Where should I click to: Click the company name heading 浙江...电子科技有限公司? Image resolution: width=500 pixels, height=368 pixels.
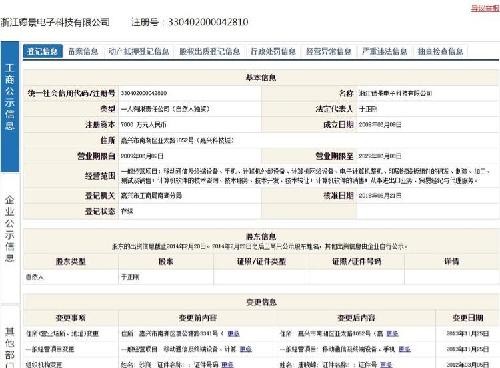pyautogui.click(x=55, y=22)
